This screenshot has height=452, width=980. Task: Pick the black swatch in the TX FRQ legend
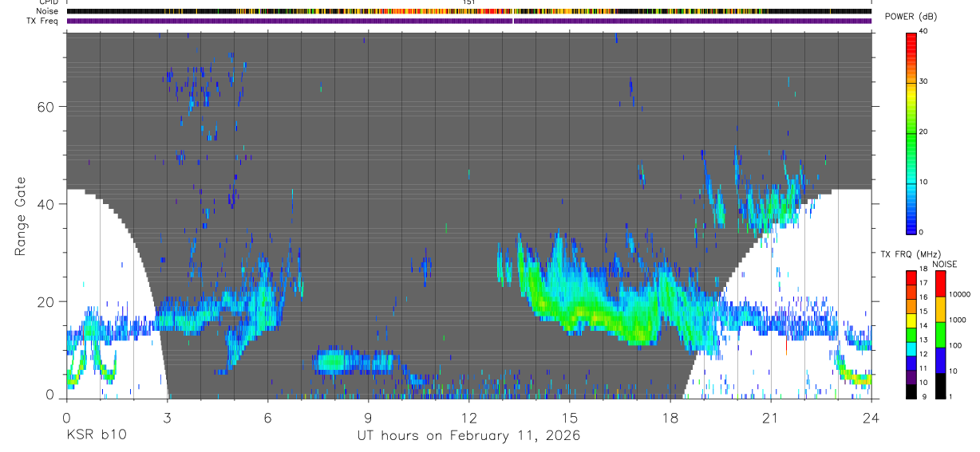coord(911,392)
